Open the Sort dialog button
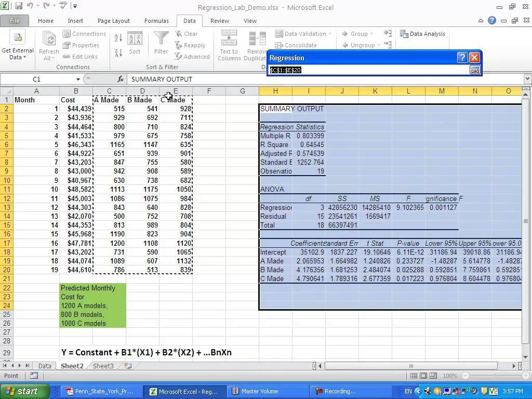The height and width of the screenshot is (399, 532). (135, 44)
